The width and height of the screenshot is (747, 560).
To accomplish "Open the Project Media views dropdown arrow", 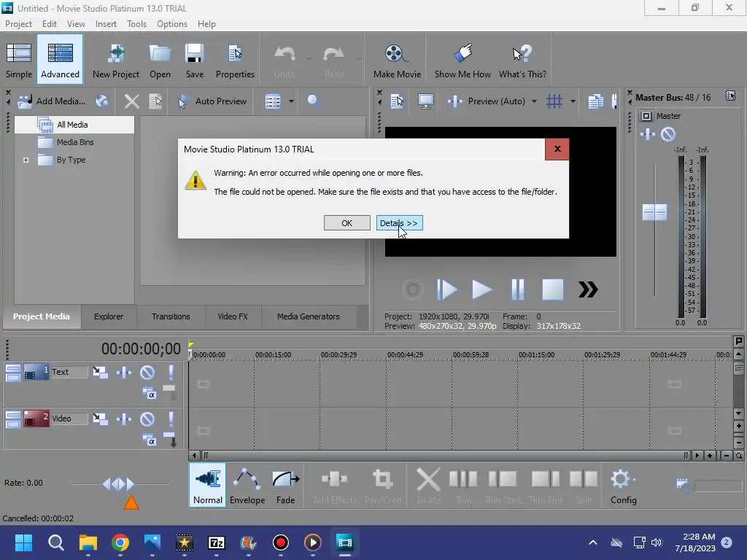I will click(291, 101).
